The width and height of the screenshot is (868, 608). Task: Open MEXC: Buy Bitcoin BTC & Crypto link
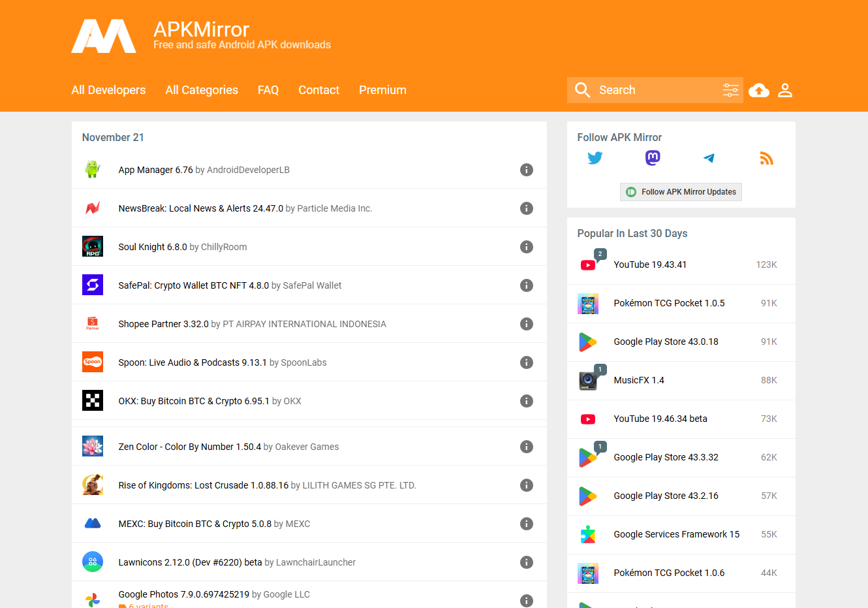point(195,524)
